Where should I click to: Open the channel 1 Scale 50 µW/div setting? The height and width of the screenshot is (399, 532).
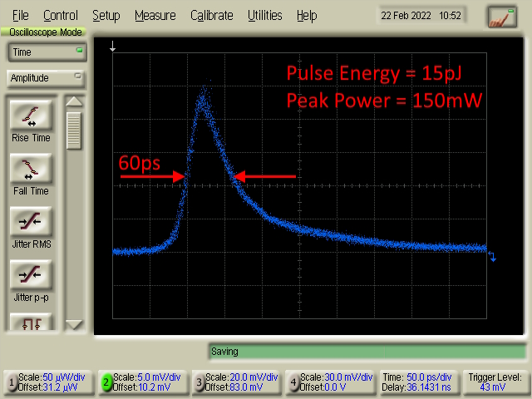tap(52, 377)
